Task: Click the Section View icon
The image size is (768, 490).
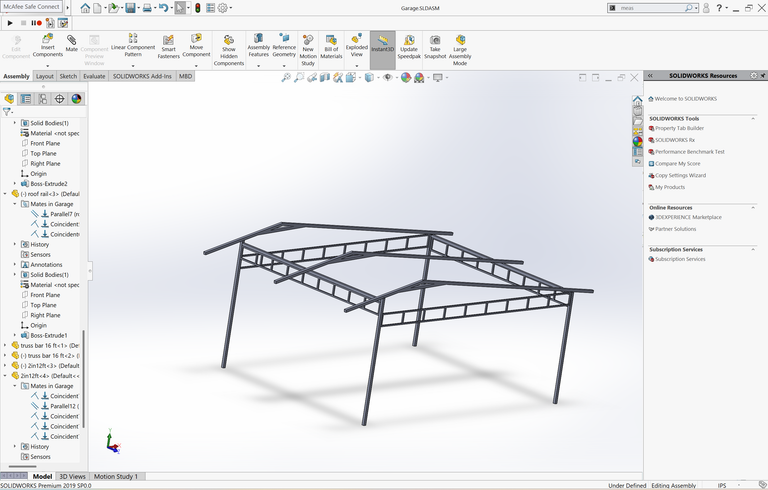Action: click(325, 77)
